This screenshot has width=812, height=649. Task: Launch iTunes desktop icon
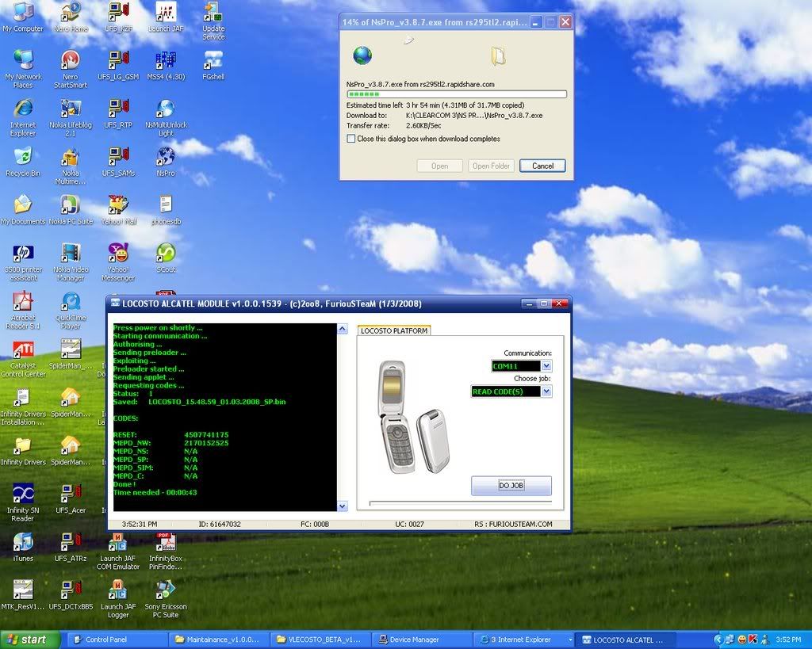[x=23, y=547]
